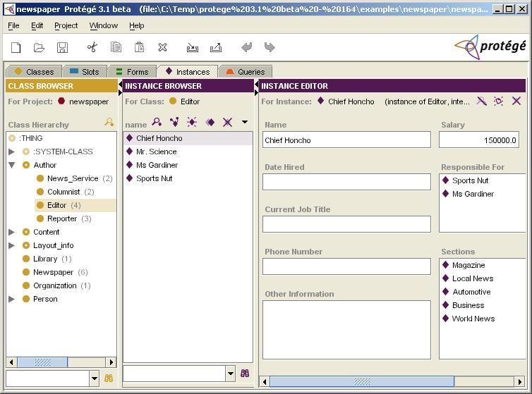Click the protégé logo

490,47
